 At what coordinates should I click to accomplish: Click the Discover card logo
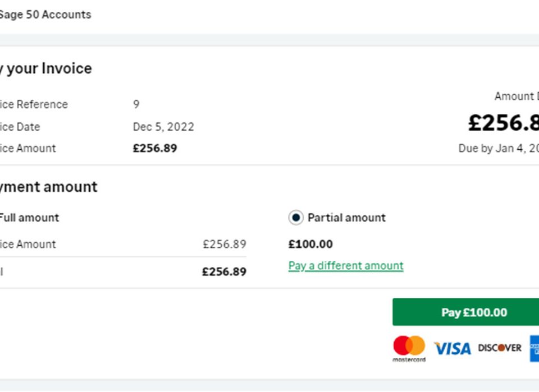pyautogui.click(x=500, y=348)
